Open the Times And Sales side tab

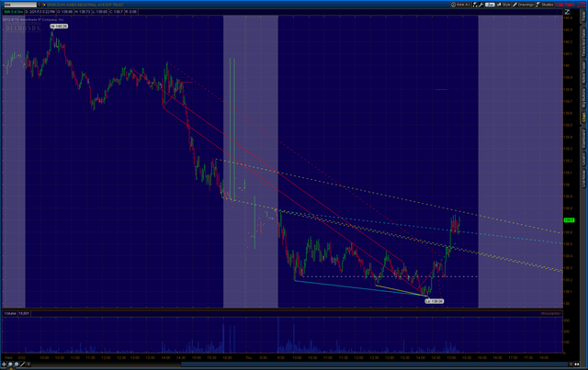583,43
